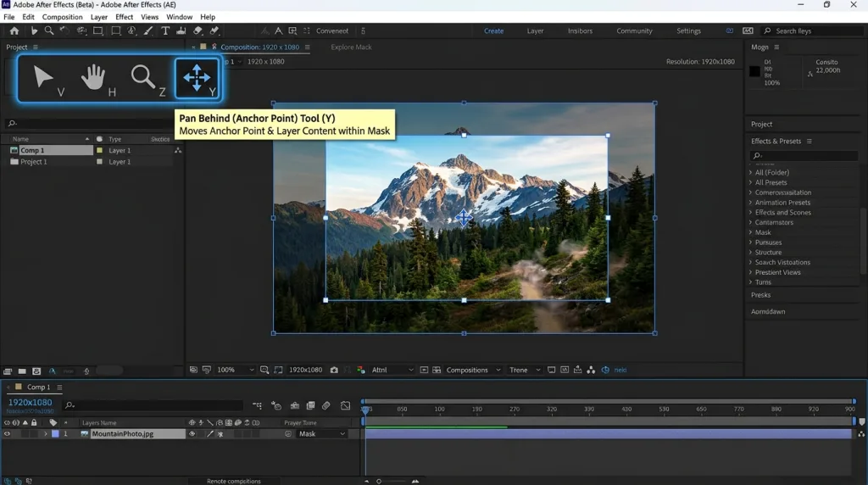Click the snapshot camera icon below viewer
This screenshot has width=868, height=485.
(x=334, y=370)
